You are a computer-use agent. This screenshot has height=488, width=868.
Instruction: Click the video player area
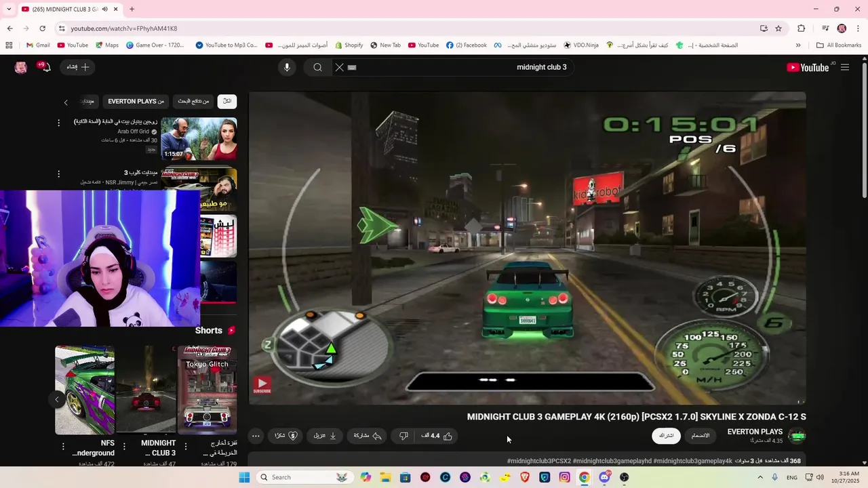pos(527,248)
